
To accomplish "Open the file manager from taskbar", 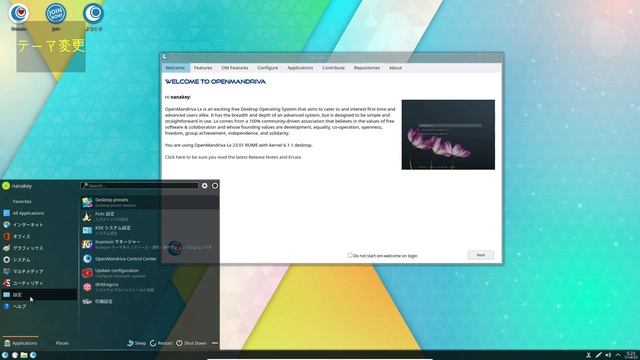I will pyautogui.click(x=24, y=355).
